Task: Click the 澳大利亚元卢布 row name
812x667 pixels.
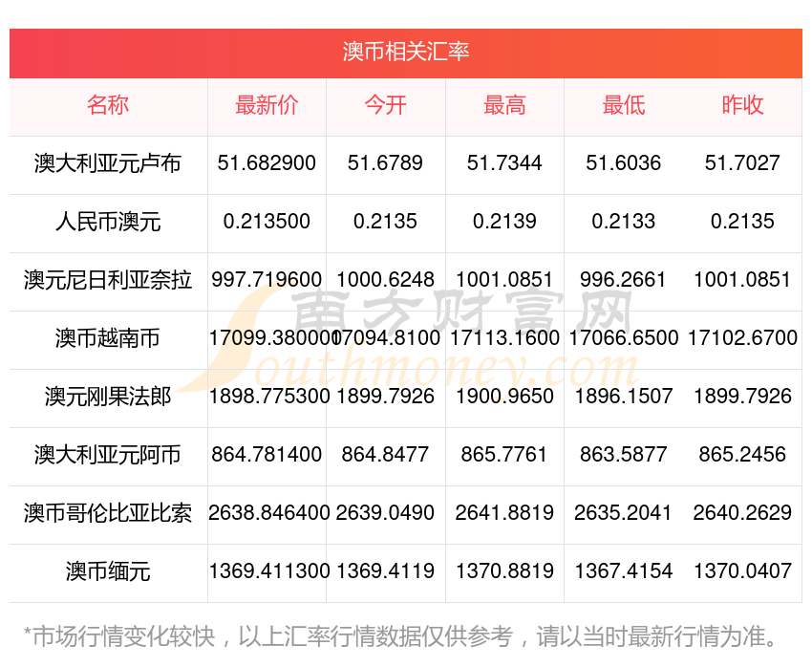Action: pos(108,163)
